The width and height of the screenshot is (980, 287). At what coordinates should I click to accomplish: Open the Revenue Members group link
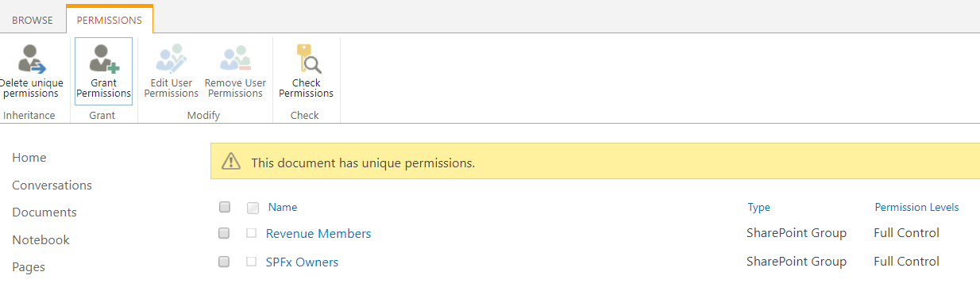point(318,234)
